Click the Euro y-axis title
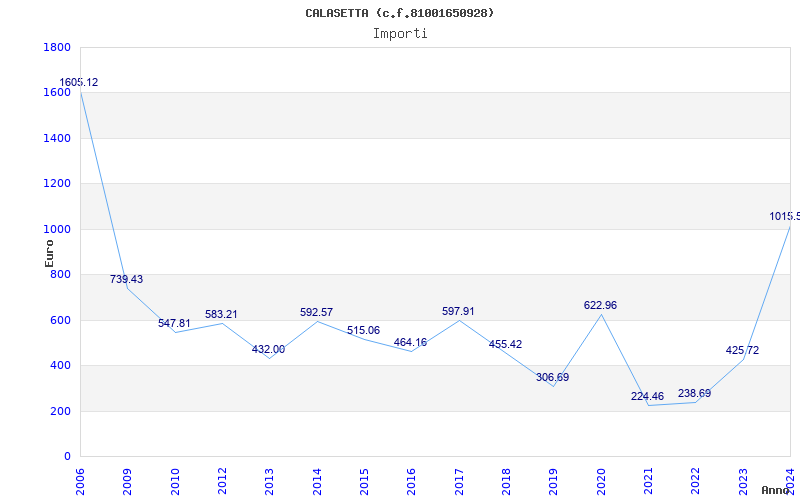 [x=50, y=252]
